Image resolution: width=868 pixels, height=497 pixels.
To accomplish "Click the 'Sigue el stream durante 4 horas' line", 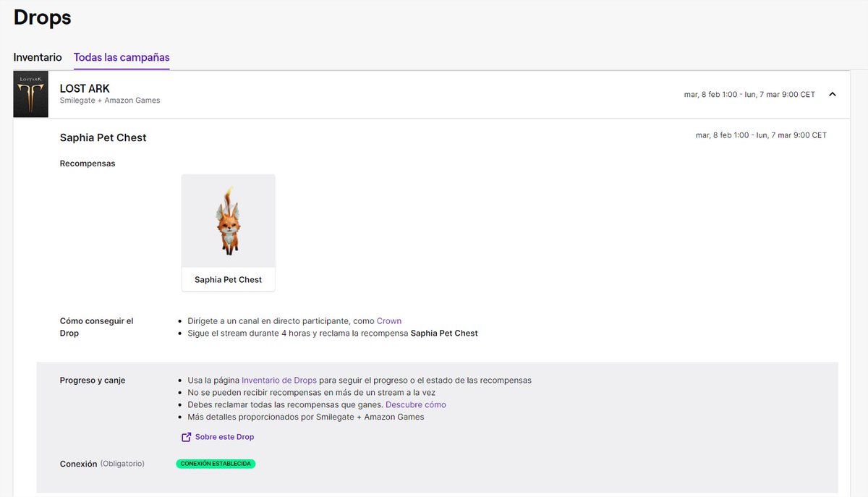I will pos(333,333).
